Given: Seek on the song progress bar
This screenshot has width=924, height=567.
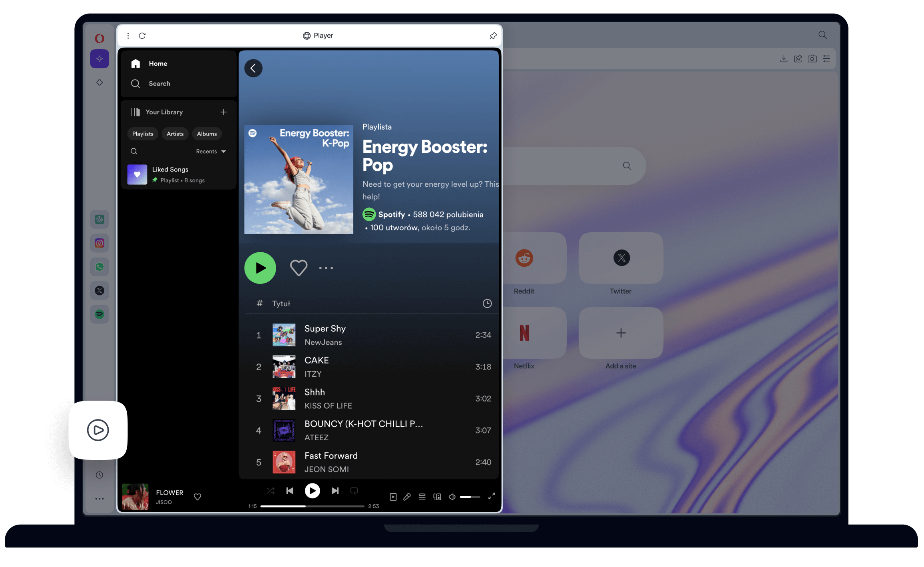Looking at the screenshot, I should (312, 506).
